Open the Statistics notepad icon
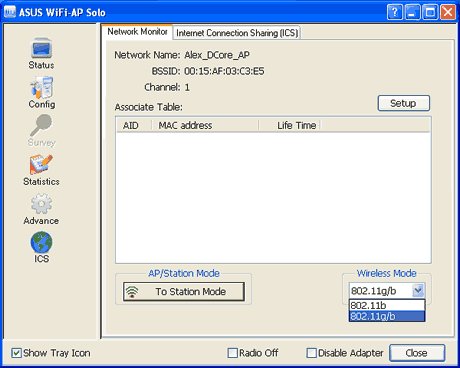460x368 pixels. (x=41, y=164)
